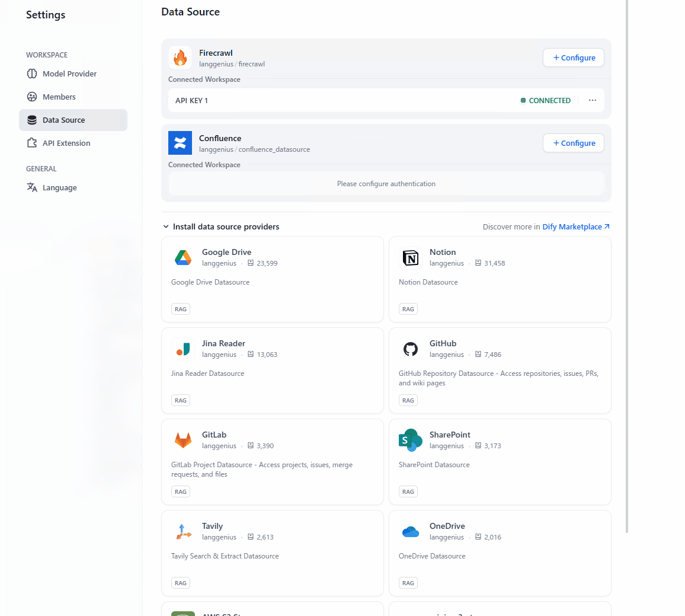685x616 pixels.
Task: Open API Extension settings
Action: click(x=66, y=143)
